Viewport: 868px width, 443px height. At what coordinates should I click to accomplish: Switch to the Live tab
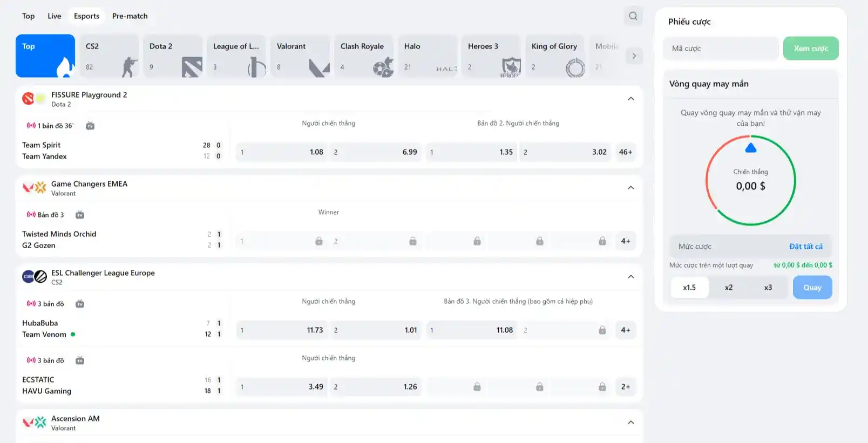54,16
